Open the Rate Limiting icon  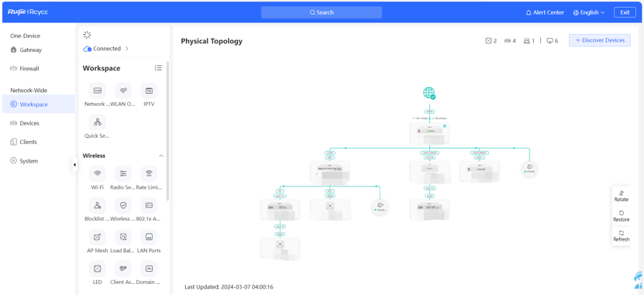pos(149,173)
